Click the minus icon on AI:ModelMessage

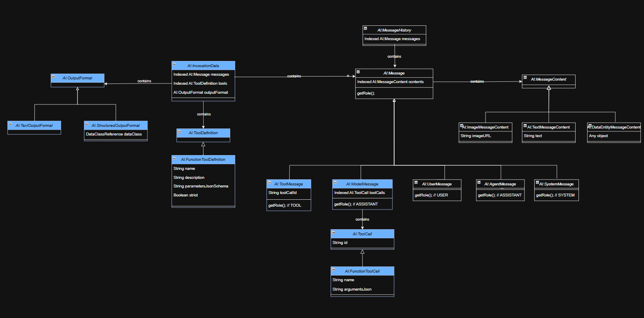(335, 183)
